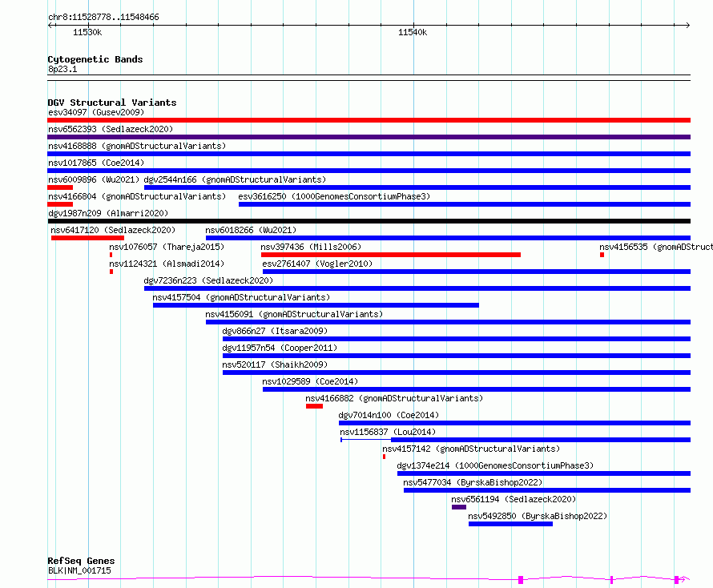Viewport: 713px width, 588px height.
Task: Select the short red nsv4166882 bar
Action: click(x=314, y=406)
